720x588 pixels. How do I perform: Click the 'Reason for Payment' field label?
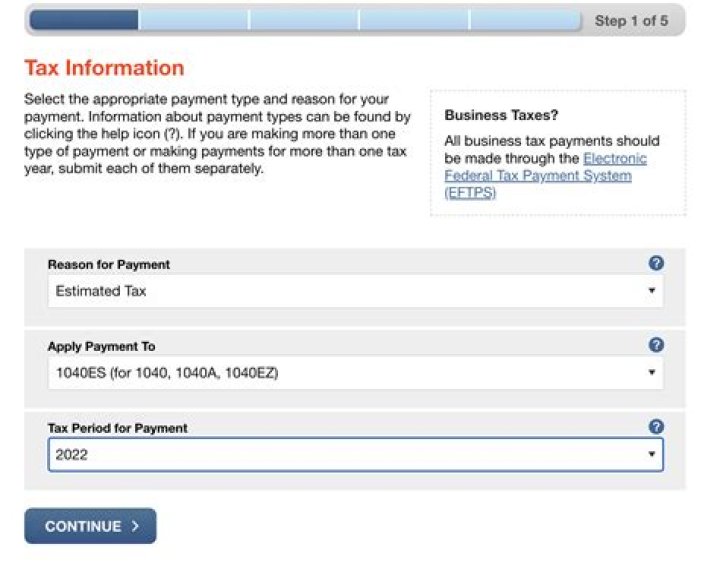(109, 265)
